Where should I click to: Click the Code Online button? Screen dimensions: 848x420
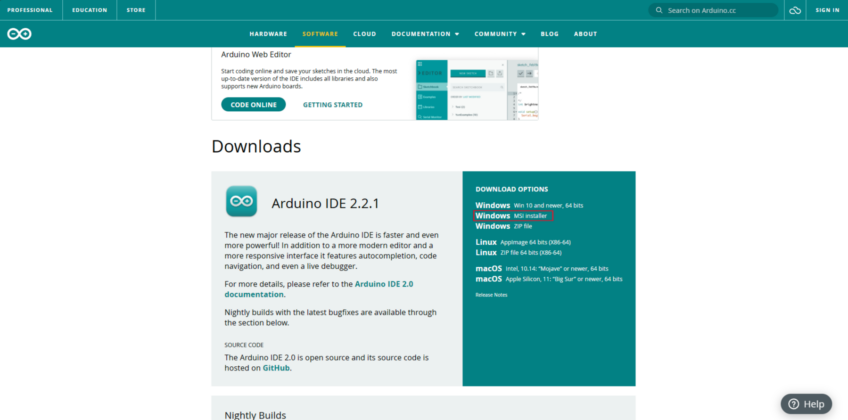[x=253, y=105]
